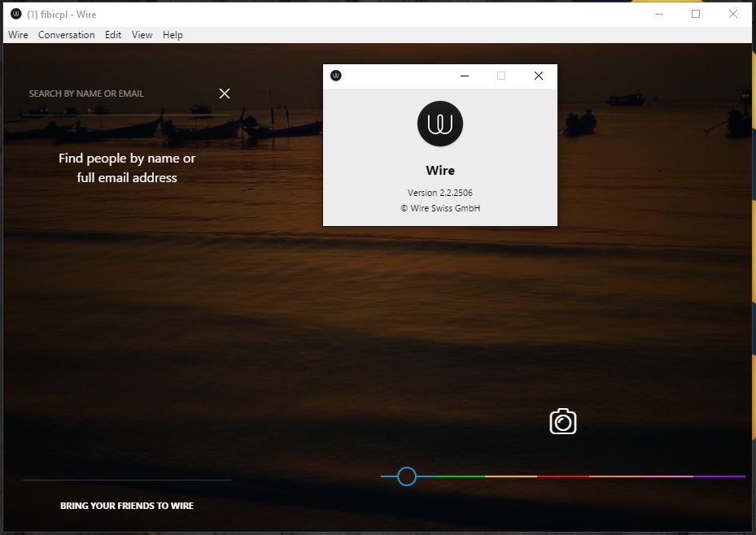Close the people search with the X icon
756x535 pixels.
click(225, 94)
